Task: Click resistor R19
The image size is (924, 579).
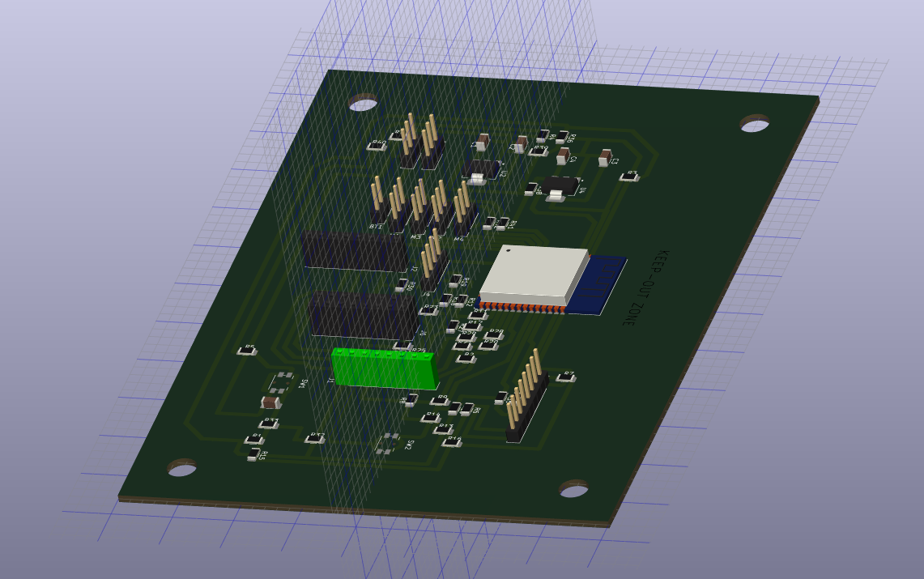Action: pyautogui.click(x=455, y=281)
